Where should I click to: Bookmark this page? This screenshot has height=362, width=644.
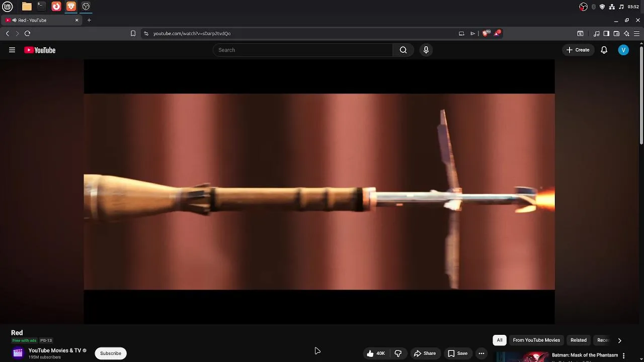tap(133, 34)
